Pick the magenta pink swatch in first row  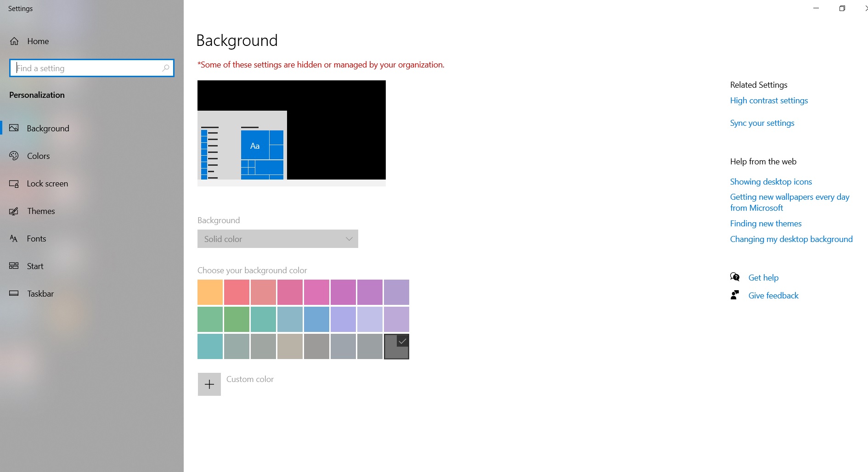coord(316,292)
